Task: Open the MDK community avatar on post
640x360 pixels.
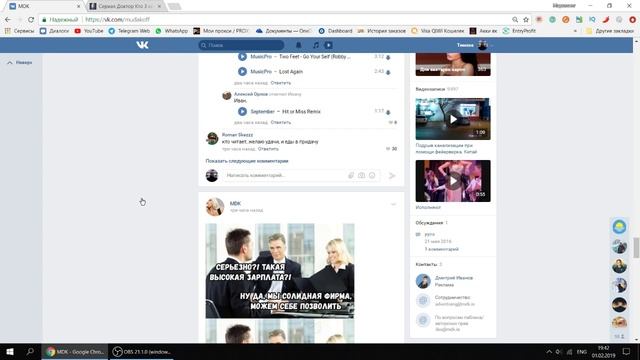Action: [215, 207]
